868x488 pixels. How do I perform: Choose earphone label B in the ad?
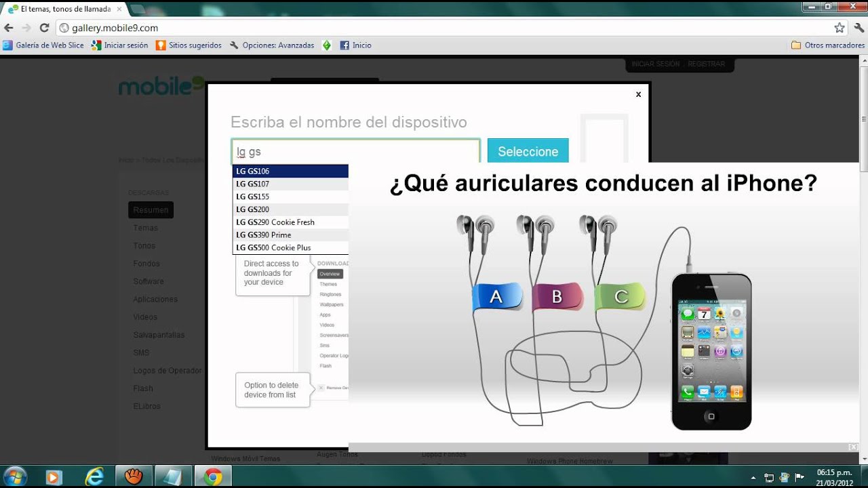pyautogui.click(x=557, y=296)
